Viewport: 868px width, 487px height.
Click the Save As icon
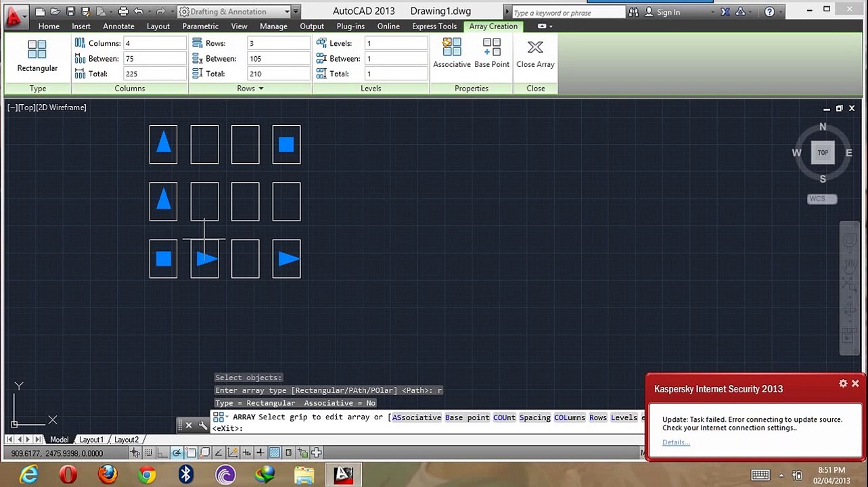(x=86, y=11)
